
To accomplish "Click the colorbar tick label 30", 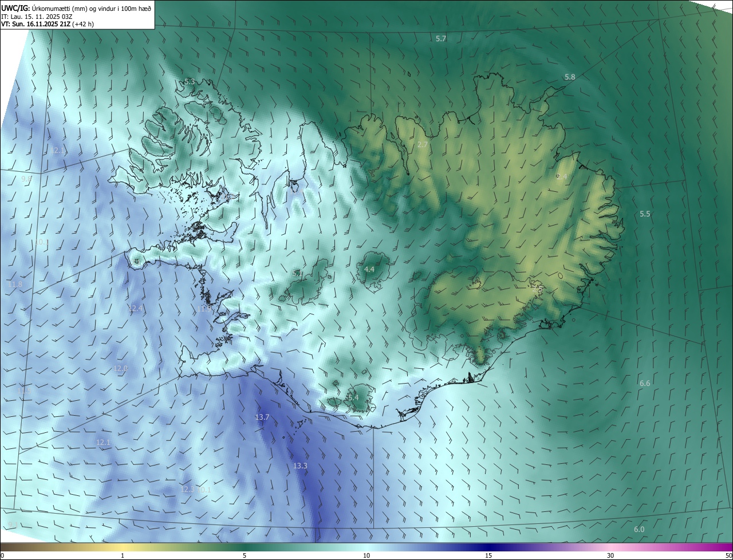I will point(610,556).
